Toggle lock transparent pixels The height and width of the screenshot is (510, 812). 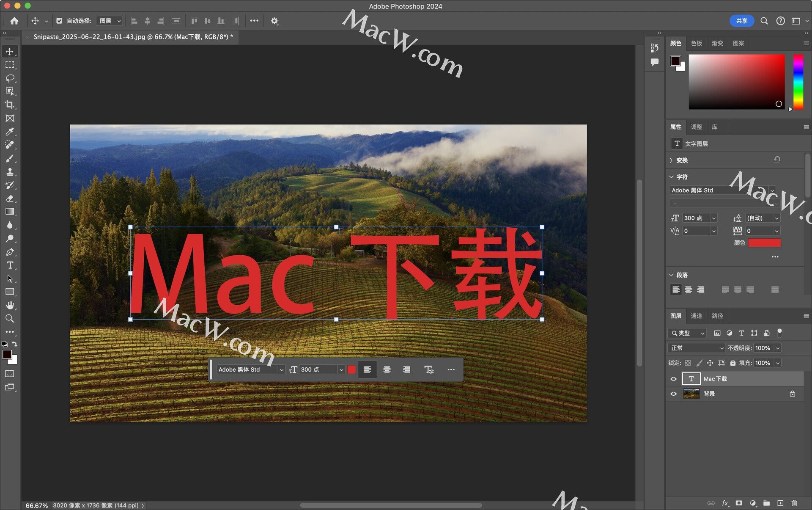point(688,363)
